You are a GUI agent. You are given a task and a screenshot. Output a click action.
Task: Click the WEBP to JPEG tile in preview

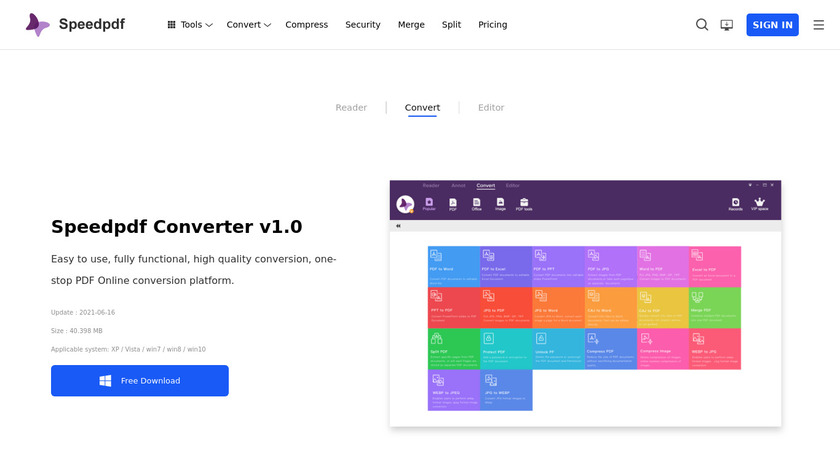coord(454,391)
